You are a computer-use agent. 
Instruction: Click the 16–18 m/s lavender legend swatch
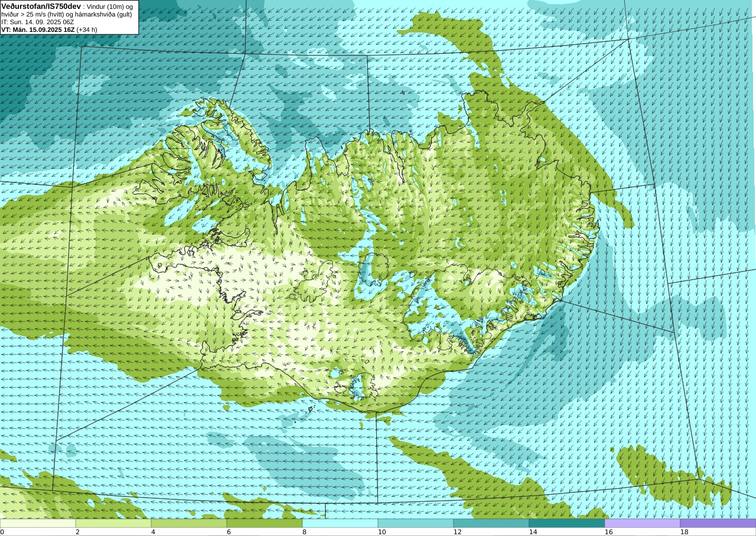coord(643,523)
